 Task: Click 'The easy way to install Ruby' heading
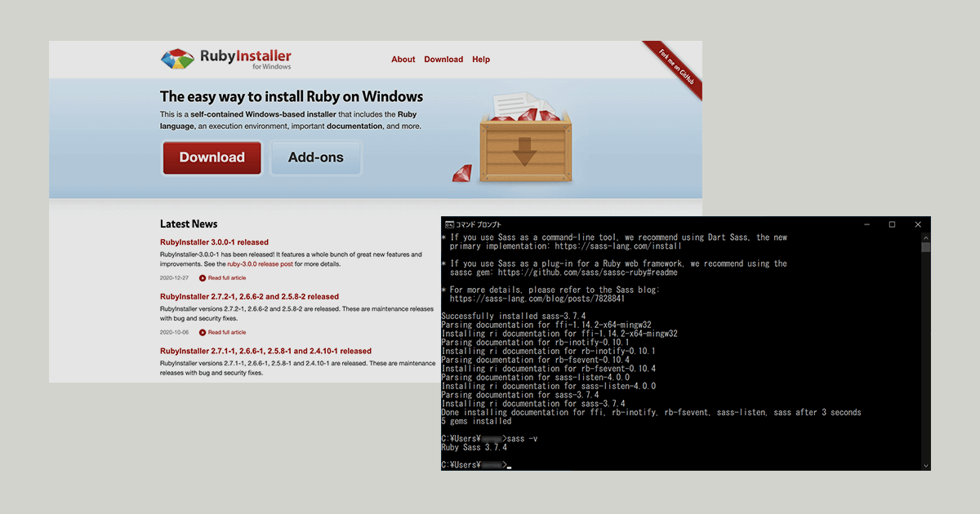(x=292, y=96)
